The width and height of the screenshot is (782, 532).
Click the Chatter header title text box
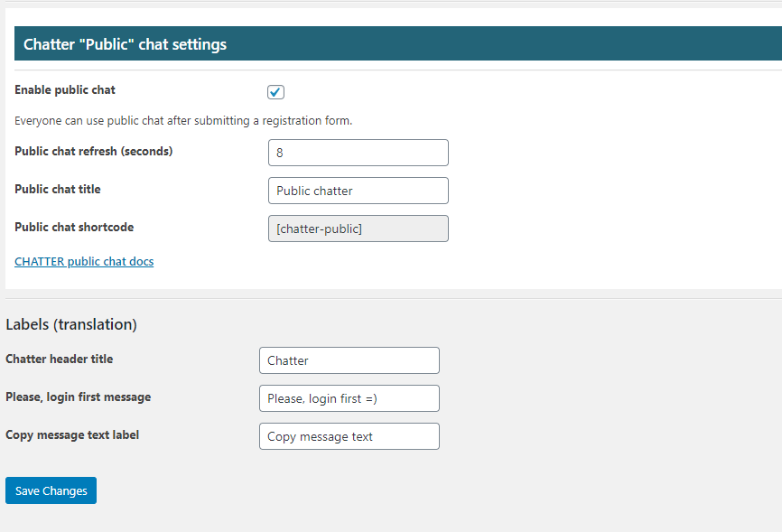(x=349, y=360)
